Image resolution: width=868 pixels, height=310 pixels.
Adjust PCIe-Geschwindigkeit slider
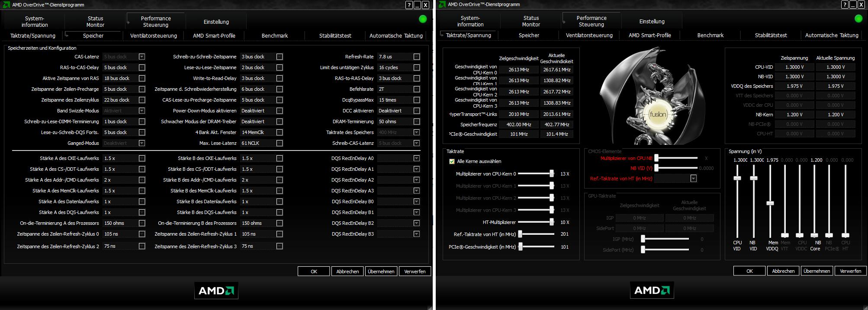click(x=520, y=247)
